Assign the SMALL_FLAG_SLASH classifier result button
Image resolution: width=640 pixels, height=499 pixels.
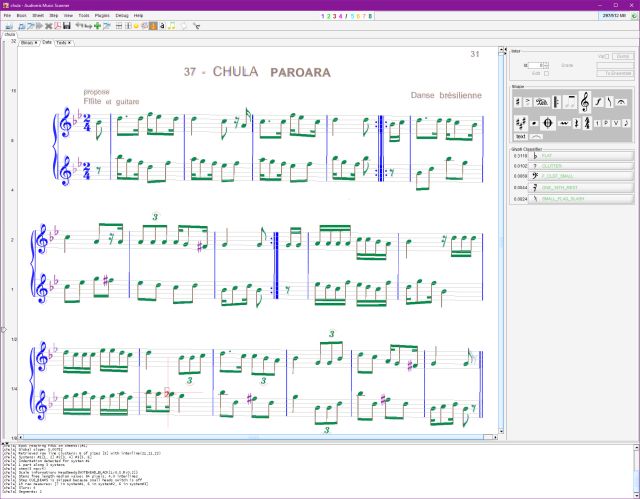point(581,199)
